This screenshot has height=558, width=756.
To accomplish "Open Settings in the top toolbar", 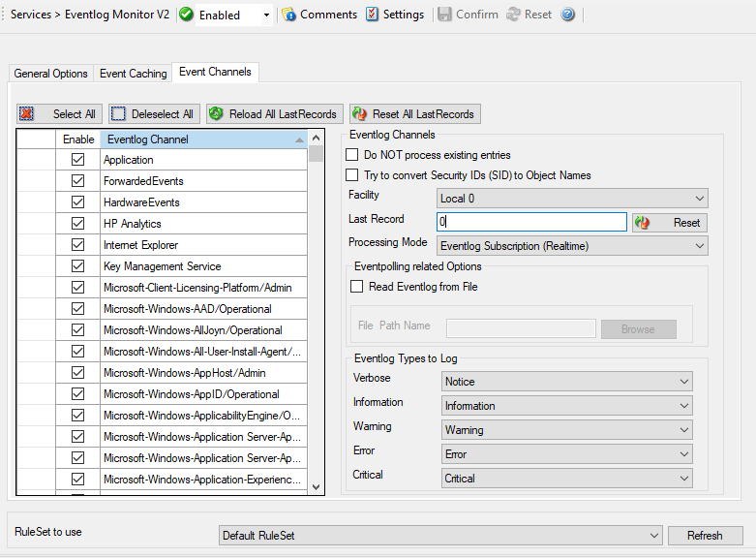I will pos(395,15).
